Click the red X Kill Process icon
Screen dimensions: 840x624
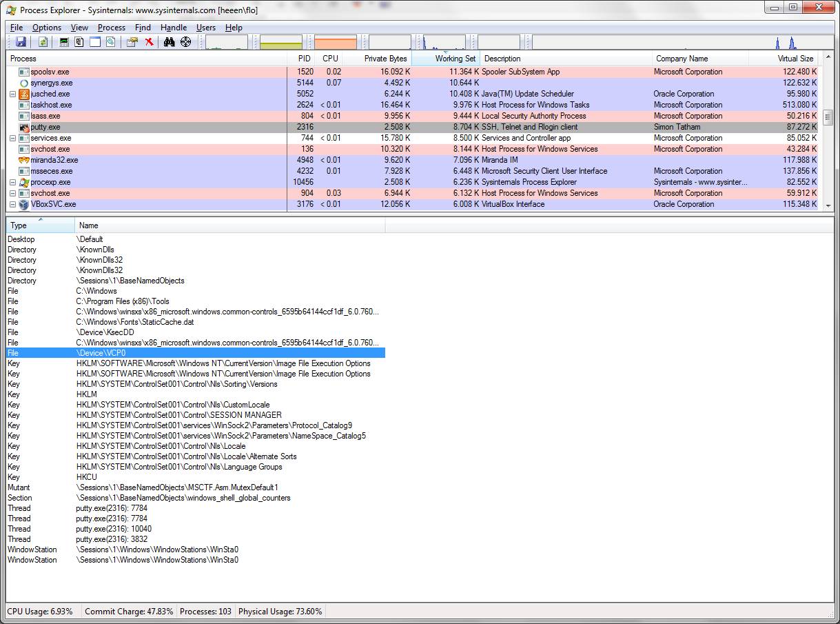[x=149, y=42]
